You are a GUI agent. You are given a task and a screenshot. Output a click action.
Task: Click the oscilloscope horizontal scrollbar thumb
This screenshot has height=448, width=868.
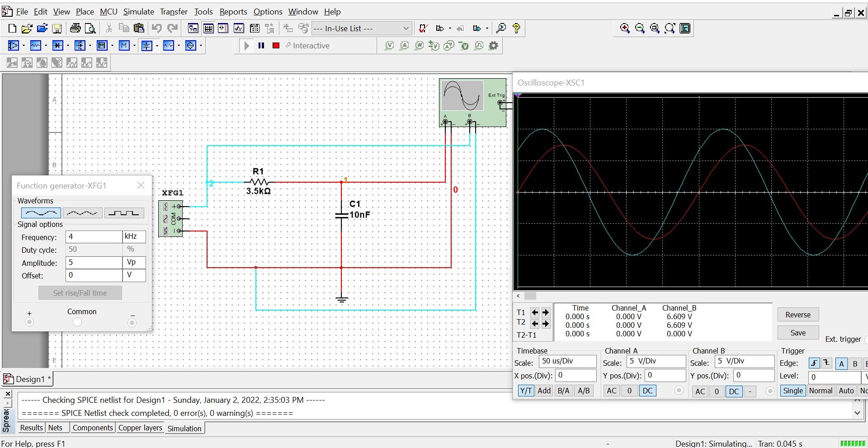(x=530, y=296)
